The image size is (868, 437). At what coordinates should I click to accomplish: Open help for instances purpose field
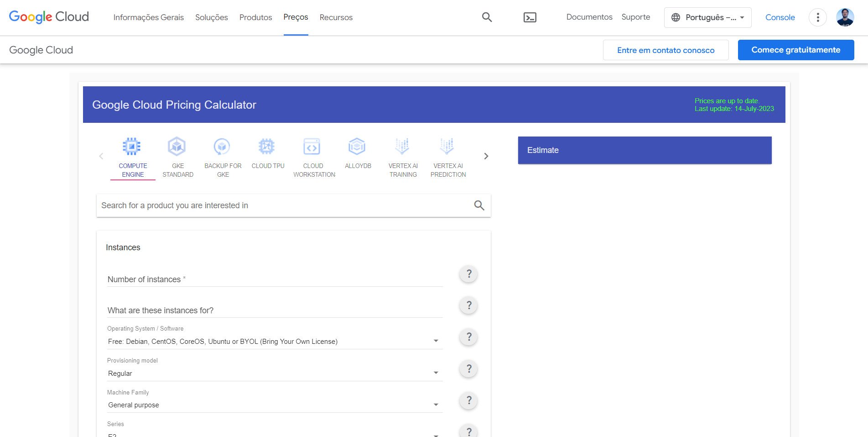tap(468, 305)
